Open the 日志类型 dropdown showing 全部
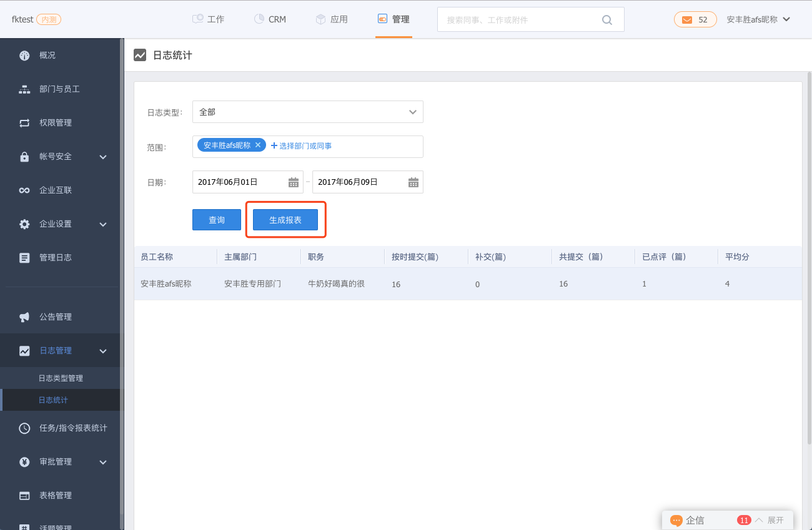Screen dimensions: 812x530 (x=308, y=112)
